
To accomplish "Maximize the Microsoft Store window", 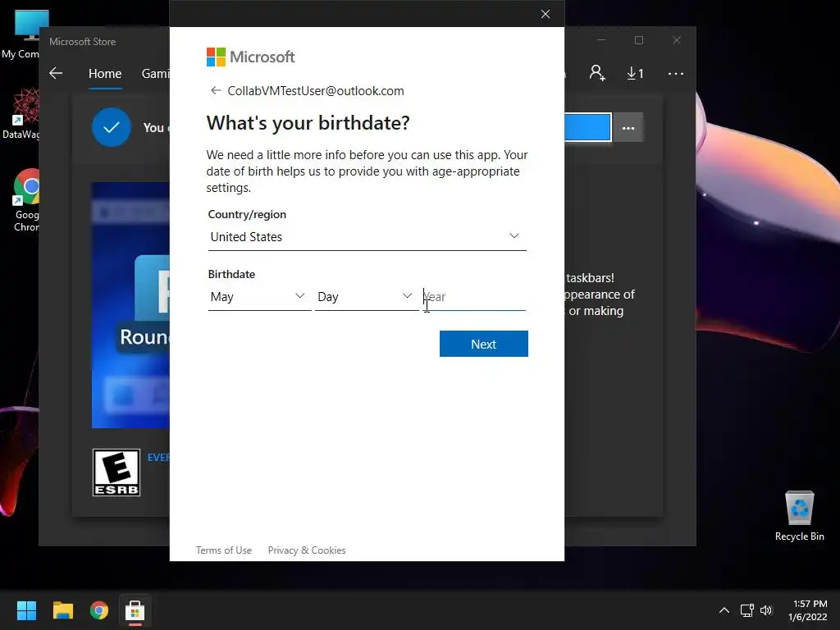I will [638, 40].
